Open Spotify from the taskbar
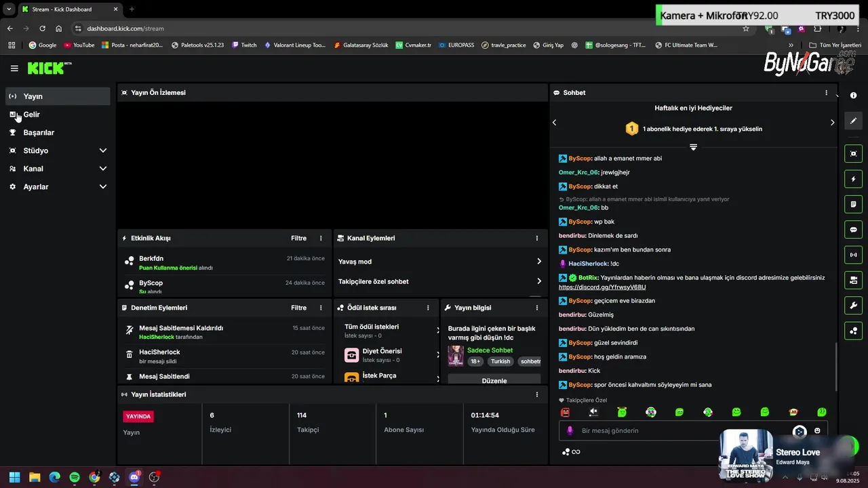Screen dimensions: 868x488 point(75,477)
